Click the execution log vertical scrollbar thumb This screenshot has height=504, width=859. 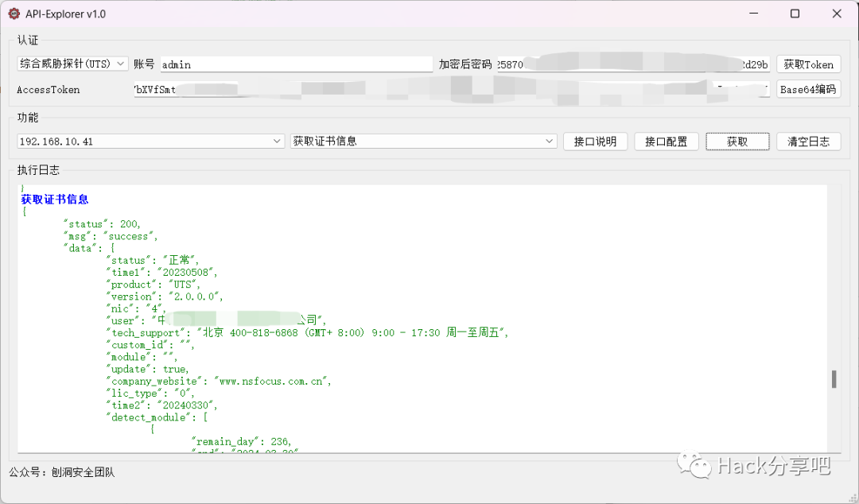[x=834, y=379]
